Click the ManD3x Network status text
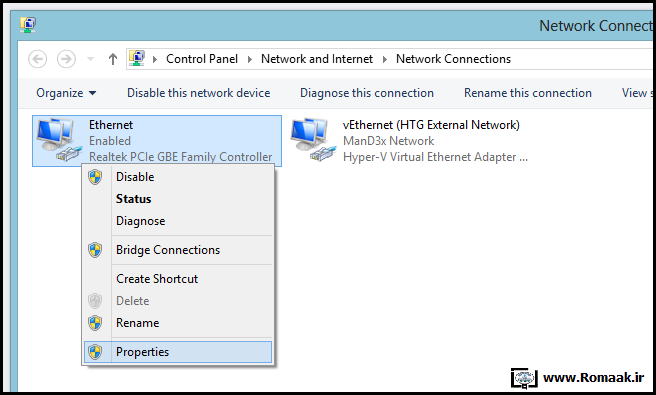Viewport: 656px width, 395px height. (x=389, y=141)
